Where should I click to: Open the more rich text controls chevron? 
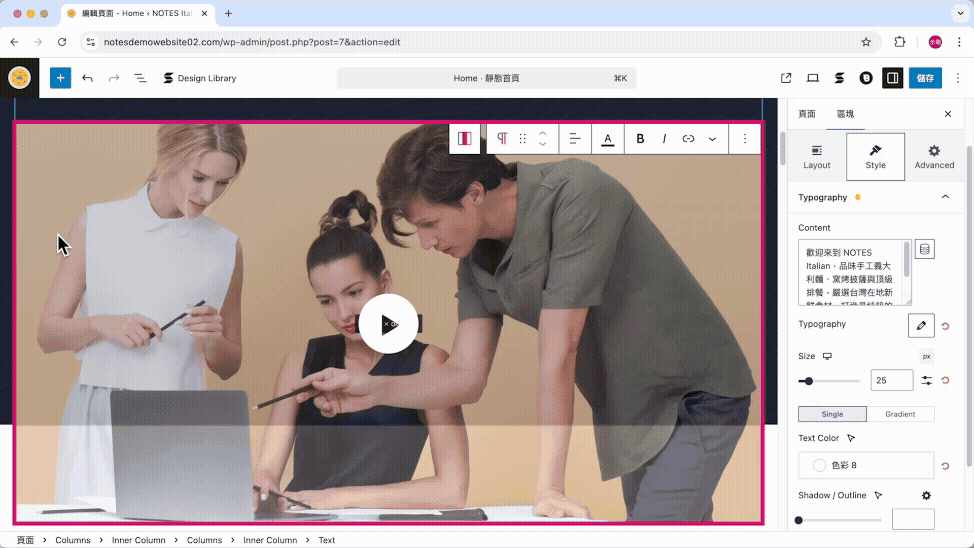click(x=712, y=139)
